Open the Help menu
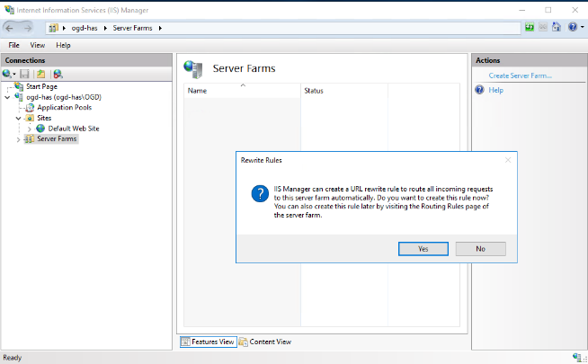The height and width of the screenshot is (364, 588). pos(63,45)
